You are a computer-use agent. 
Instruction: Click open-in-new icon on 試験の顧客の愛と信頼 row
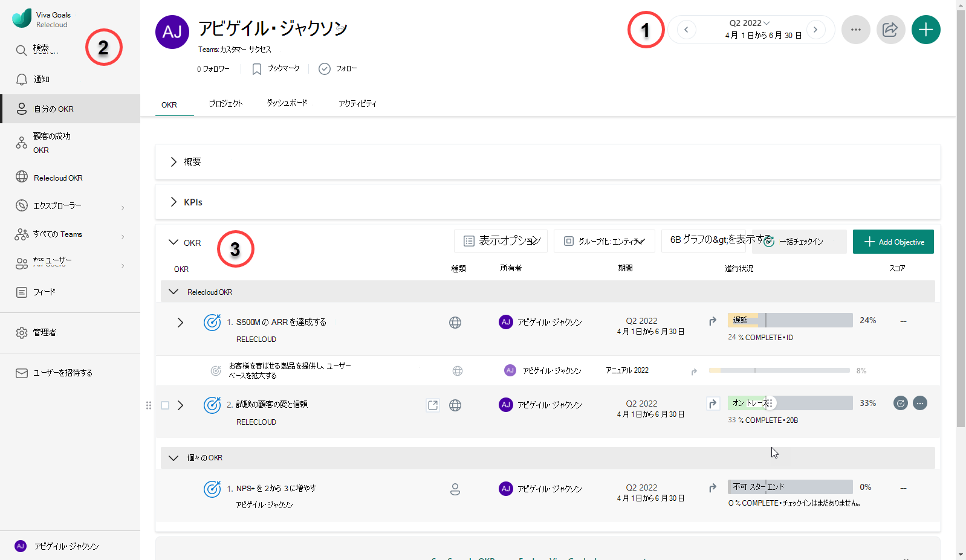[x=433, y=405]
